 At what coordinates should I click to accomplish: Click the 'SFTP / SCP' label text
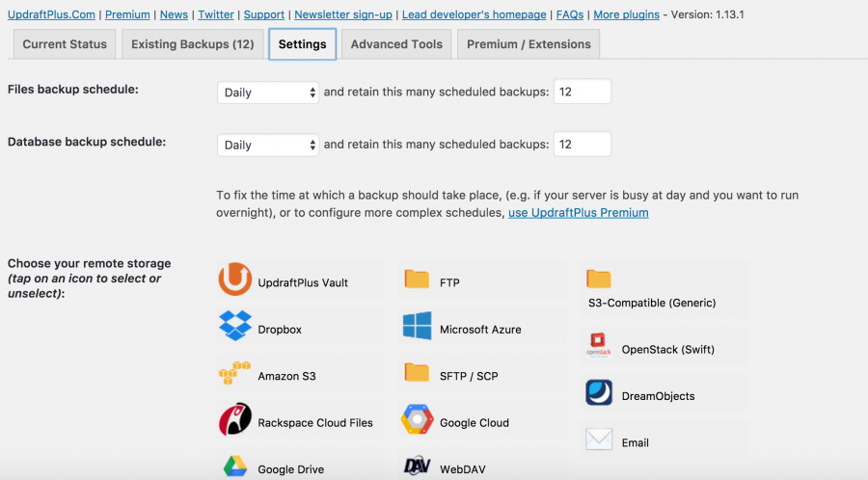click(469, 376)
